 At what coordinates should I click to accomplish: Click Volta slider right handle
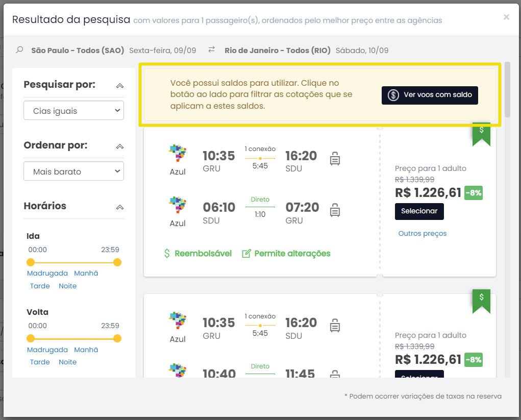[117, 338]
